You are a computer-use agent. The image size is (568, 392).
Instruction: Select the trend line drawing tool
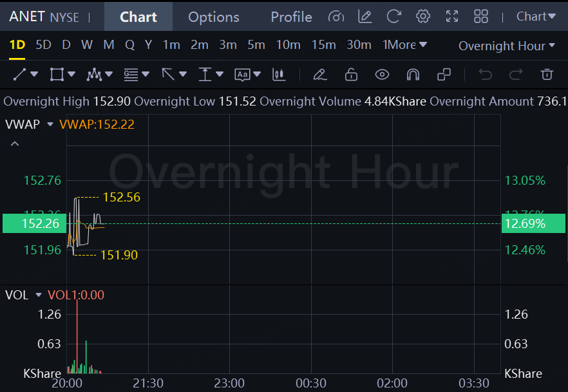(20, 75)
